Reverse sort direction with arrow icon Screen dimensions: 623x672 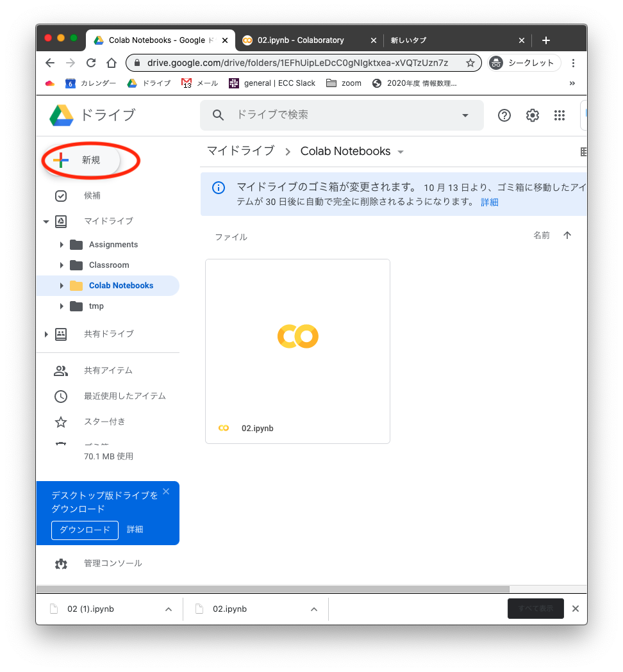(567, 235)
